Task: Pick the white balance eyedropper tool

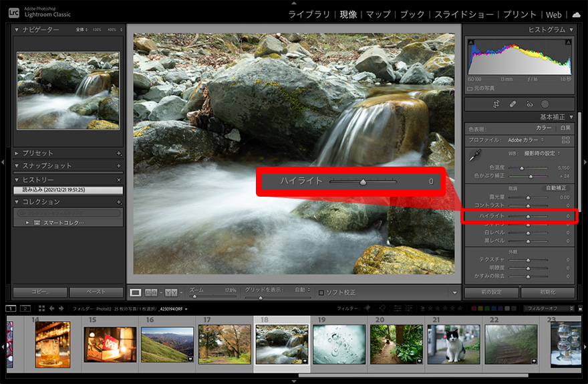Action: coord(477,156)
